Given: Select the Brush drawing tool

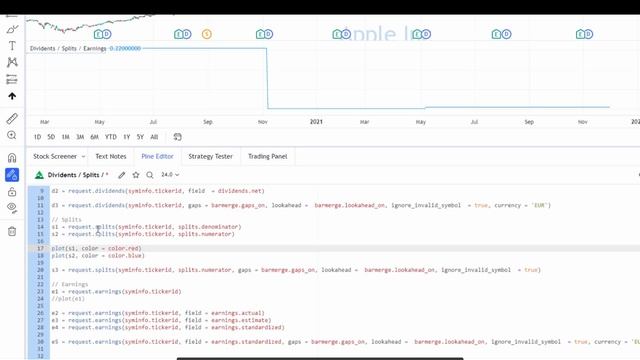Looking at the screenshot, I should point(12,29).
